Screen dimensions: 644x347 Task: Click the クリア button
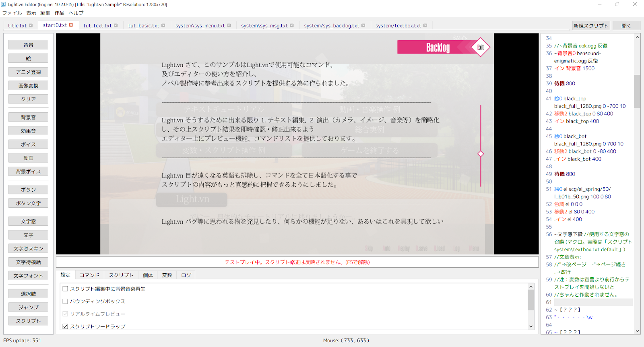coord(28,99)
